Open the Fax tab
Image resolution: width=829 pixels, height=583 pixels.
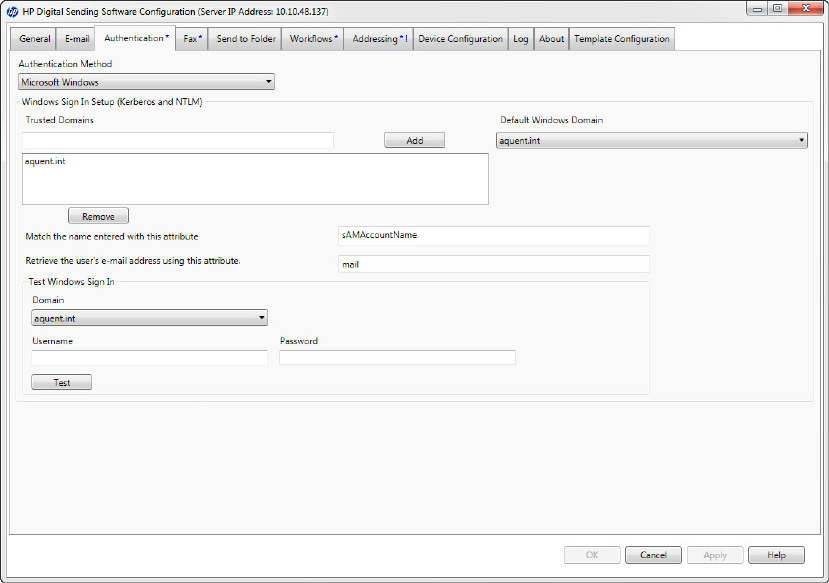click(192, 39)
